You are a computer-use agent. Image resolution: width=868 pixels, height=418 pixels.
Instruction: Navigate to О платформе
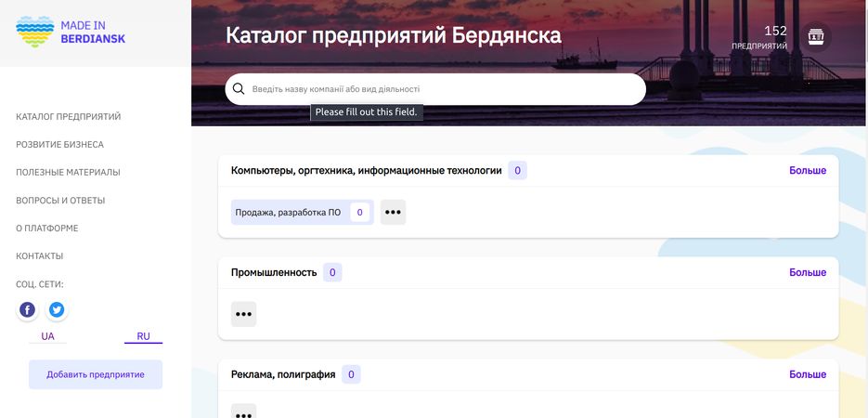click(46, 229)
